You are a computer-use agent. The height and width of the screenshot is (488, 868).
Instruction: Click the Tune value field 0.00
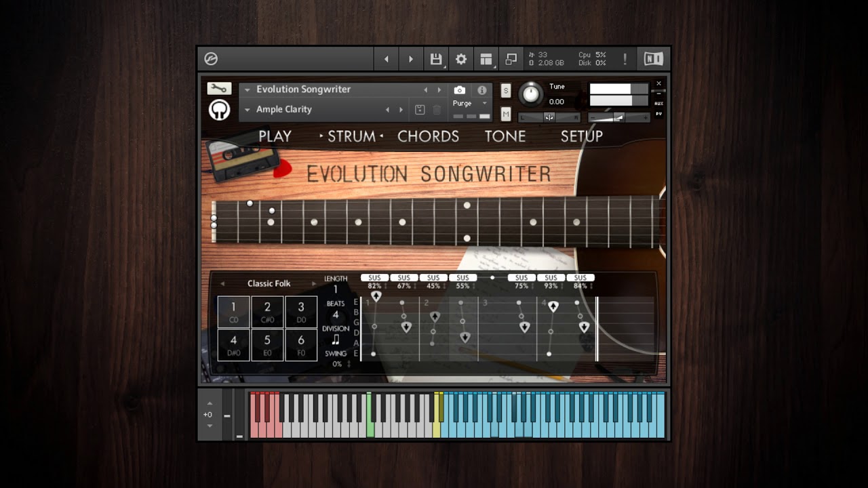557,102
